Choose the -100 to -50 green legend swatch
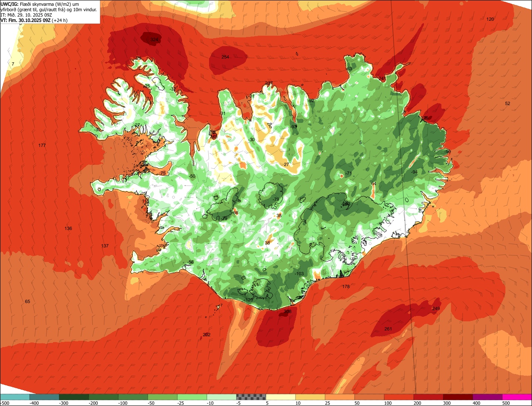The width and height of the screenshot is (532, 406). [x=133, y=397]
